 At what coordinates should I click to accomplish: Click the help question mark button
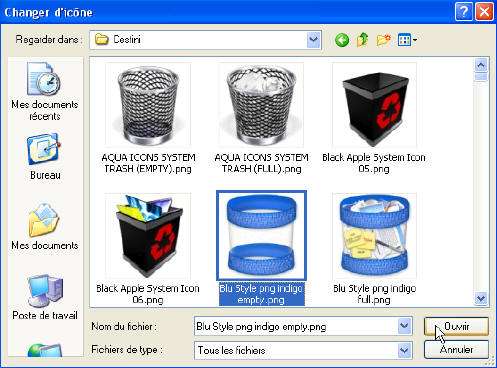464,12
